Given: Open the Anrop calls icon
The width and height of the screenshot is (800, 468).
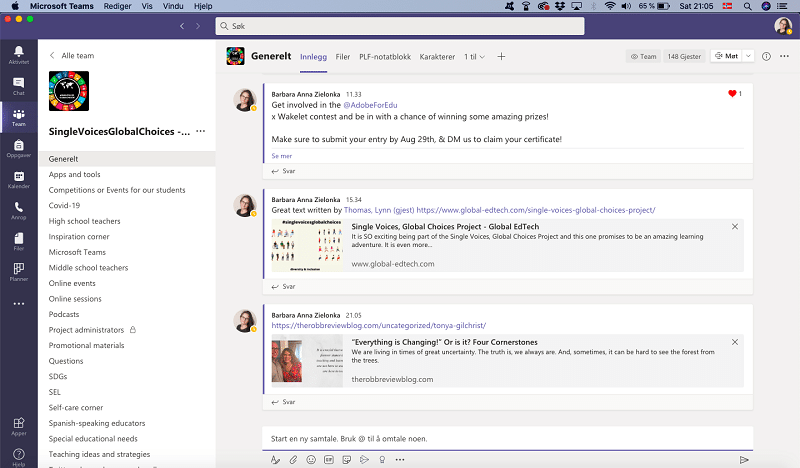Looking at the screenshot, I should pyautogui.click(x=18, y=210).
